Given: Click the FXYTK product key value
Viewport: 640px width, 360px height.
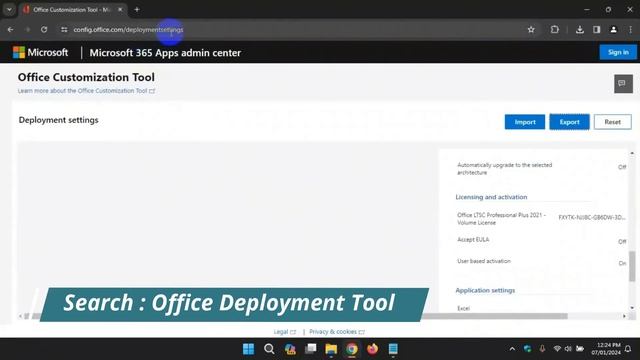Looking at the screenshot, I should coord(591,218).
